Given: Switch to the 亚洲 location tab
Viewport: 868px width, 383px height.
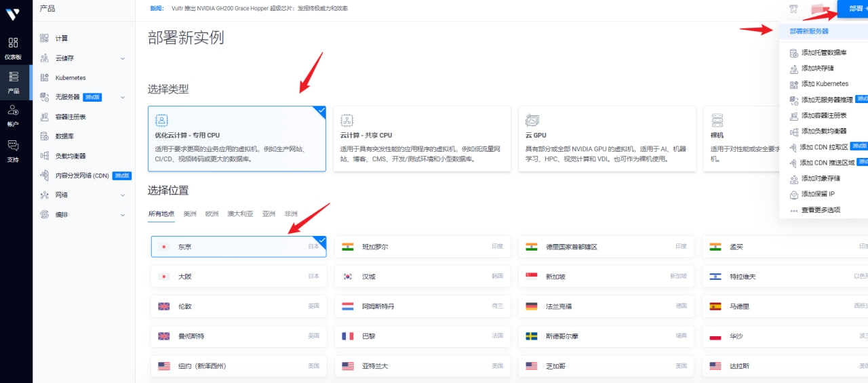Looking at the screenshot, I should 269,214.
